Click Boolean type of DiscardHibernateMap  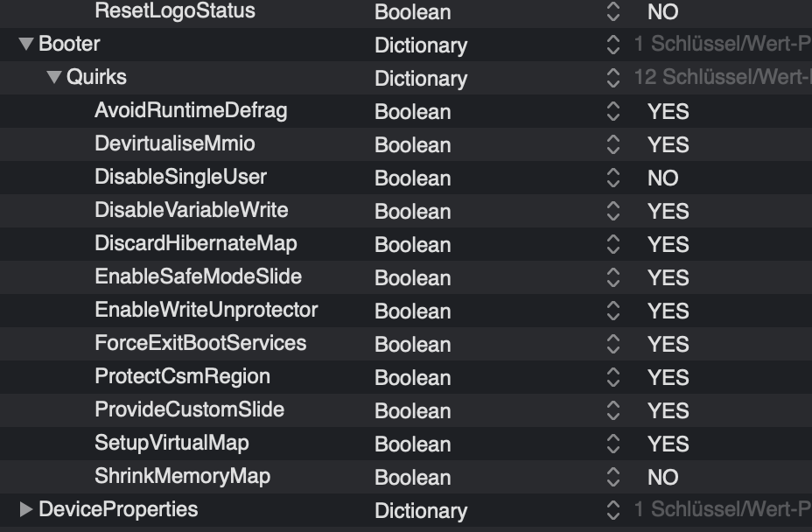click(413, 245)
